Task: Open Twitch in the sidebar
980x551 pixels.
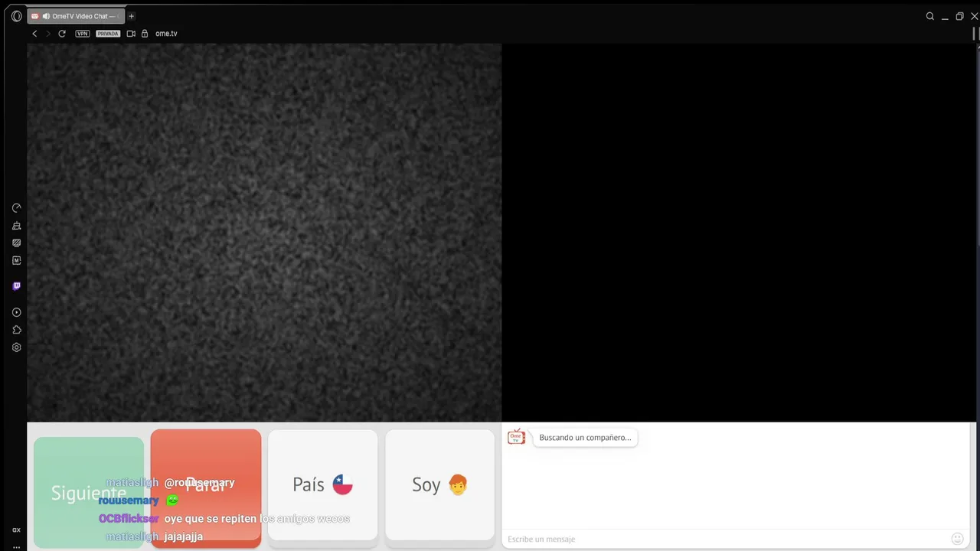Action: coord(16,286)
